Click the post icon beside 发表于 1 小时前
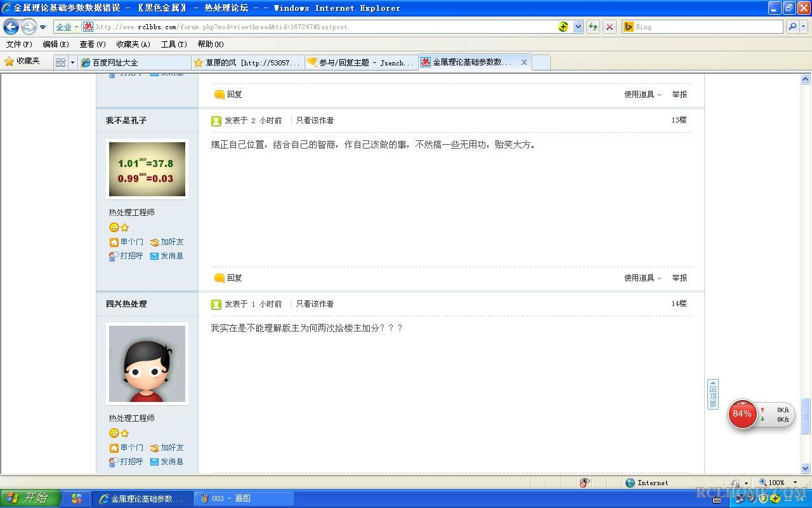Image resolution: width=812 pixels, height=508 pixels. pos(216,304)
